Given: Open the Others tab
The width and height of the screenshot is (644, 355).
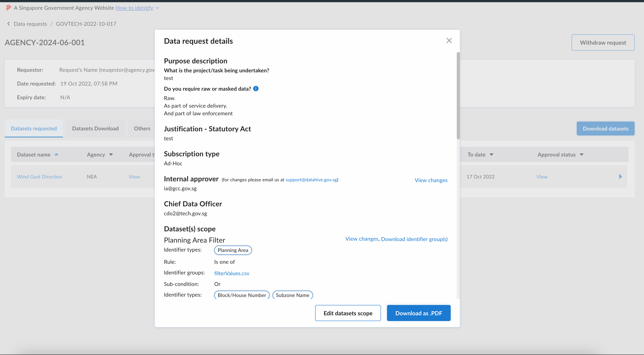Looking at the screenshot, I should coord(142,128).
